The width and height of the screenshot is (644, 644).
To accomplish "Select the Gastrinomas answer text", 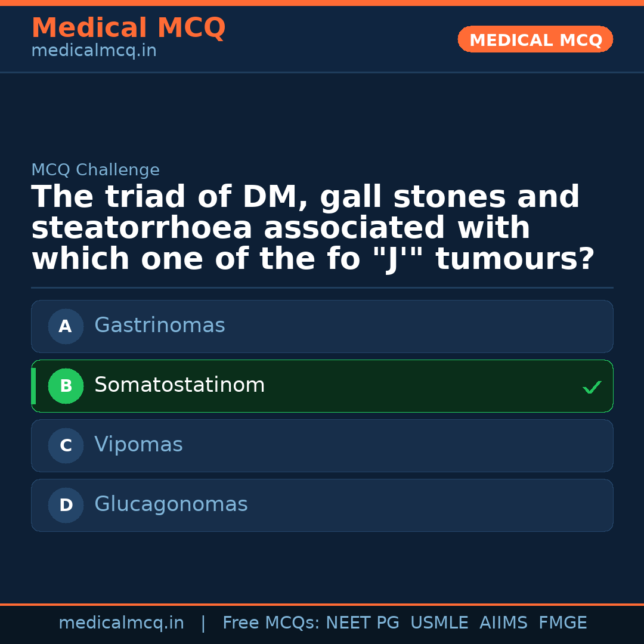I will point(159,326).
